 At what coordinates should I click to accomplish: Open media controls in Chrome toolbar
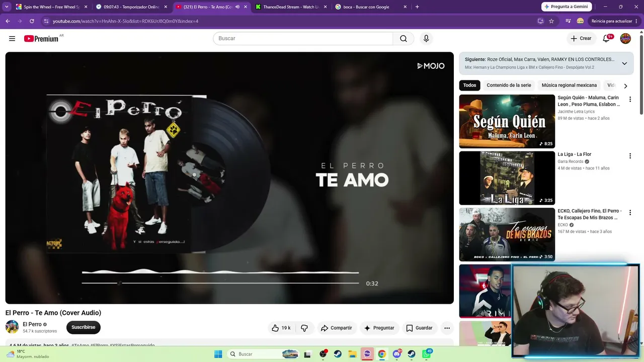click(x=568, y=21)
